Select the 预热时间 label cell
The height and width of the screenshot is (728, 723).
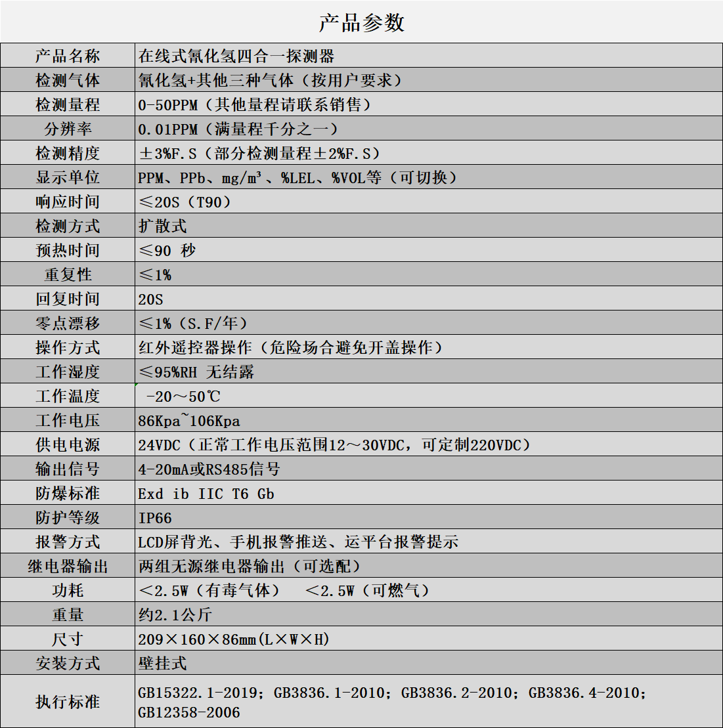68,250
